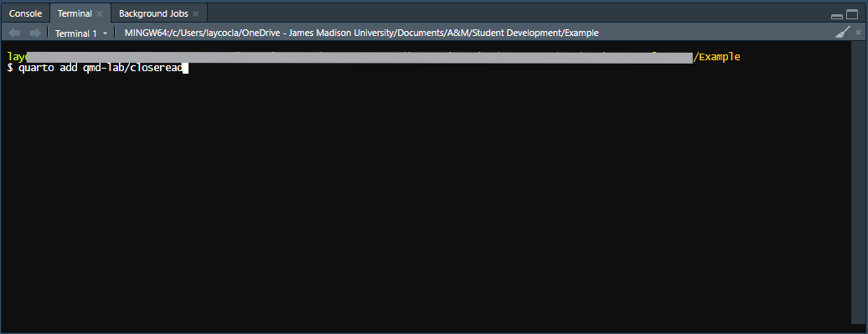The width and height of the screenshot is (868, 334).
Task: Close the Terminal tab
Action: tap(99, 14)
